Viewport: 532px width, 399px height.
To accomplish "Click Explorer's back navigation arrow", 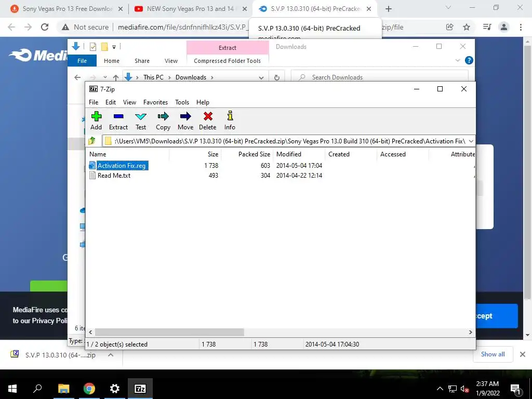I will [x=77, y=77].
